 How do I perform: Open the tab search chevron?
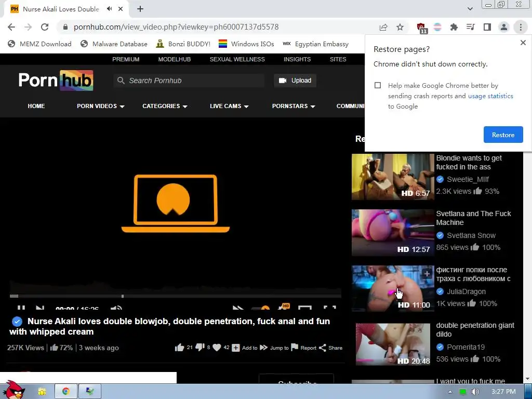point(470,9)
